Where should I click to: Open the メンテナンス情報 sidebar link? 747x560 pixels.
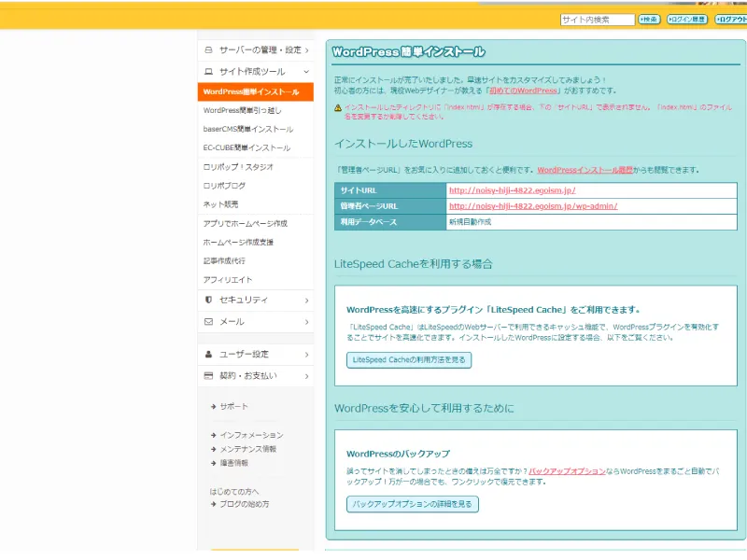coord(247,449)
